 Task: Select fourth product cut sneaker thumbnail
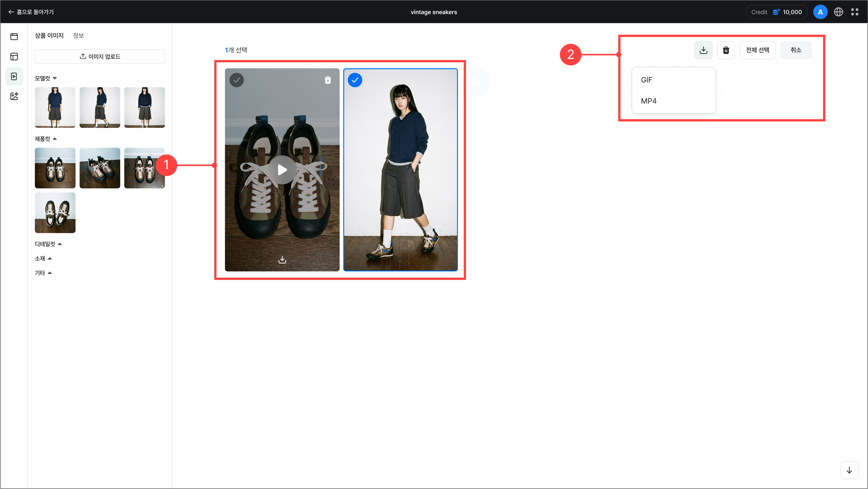[x=55, y=213]
